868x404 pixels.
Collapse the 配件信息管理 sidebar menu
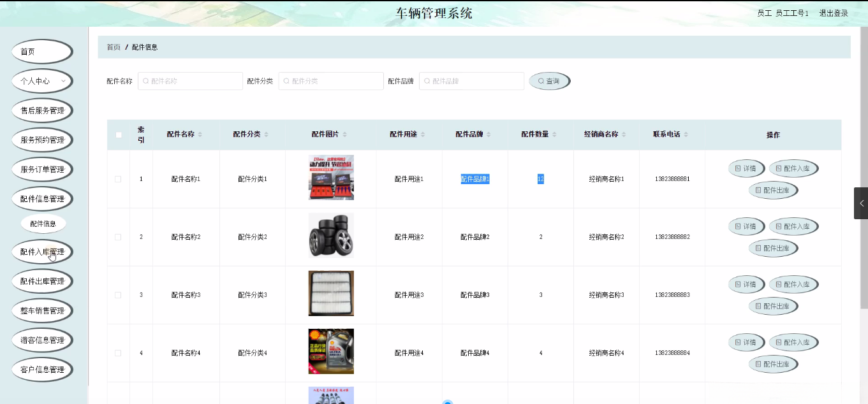[x=42, y=199]
